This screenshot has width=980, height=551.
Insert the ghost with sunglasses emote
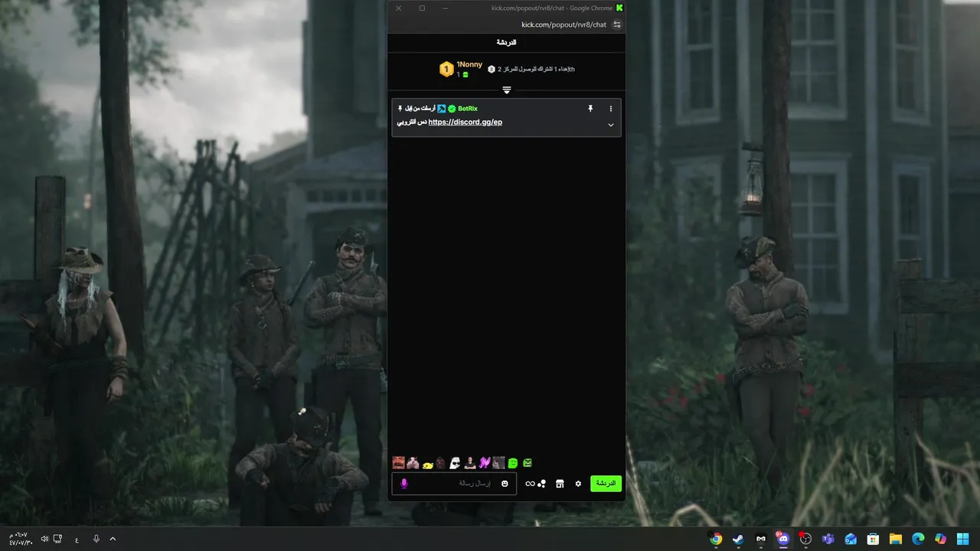(455, 463)
